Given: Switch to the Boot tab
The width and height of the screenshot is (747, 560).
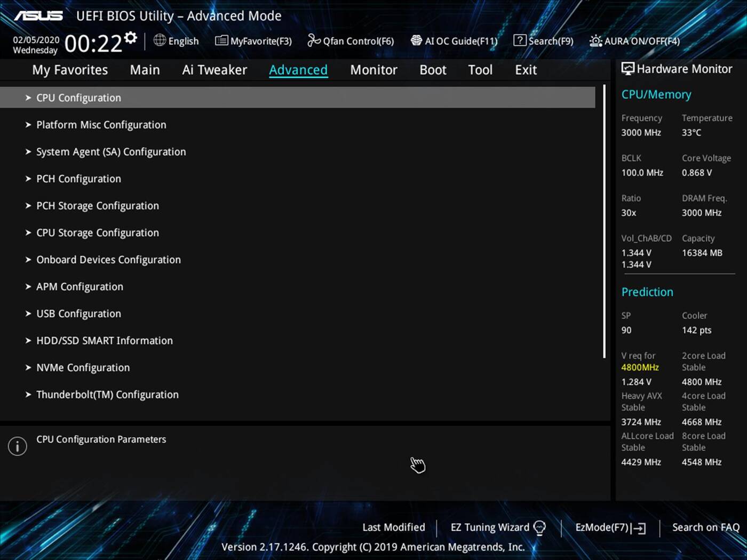Looking at the screenshot, I should 432,69.
